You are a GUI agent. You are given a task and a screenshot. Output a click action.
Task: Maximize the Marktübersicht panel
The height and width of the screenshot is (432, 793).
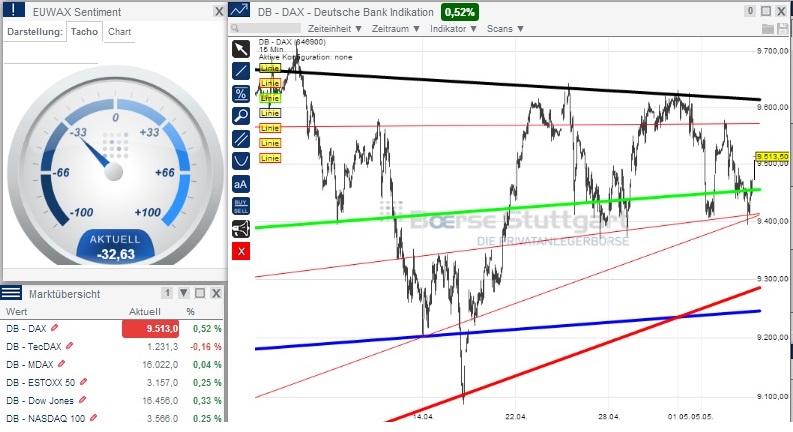coord(200,293)
